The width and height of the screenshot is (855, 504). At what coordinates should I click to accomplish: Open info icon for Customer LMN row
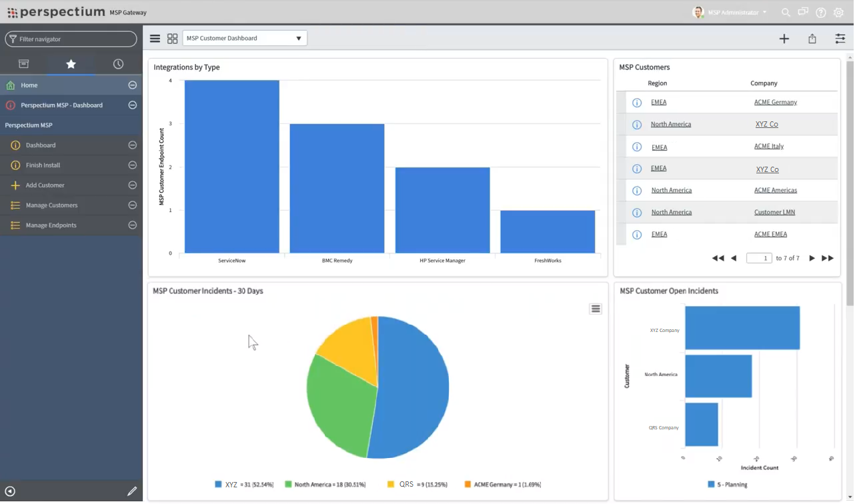[x=637, y=213]
